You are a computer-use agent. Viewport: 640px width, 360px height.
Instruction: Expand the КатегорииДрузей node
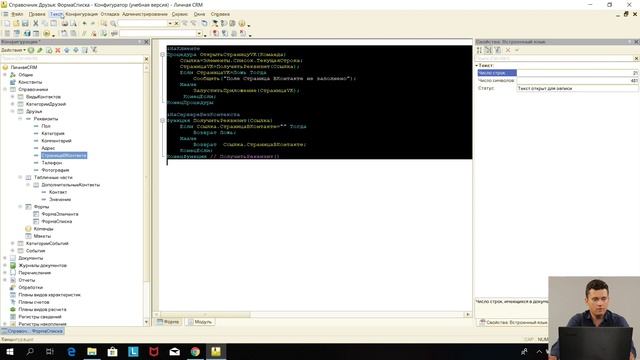point(13,104)
